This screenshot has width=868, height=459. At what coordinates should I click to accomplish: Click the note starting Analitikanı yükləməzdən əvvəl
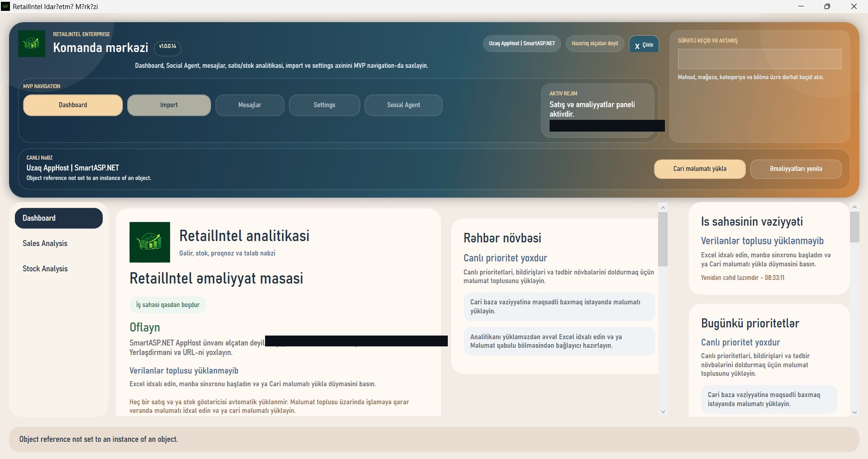click(559, 341)
